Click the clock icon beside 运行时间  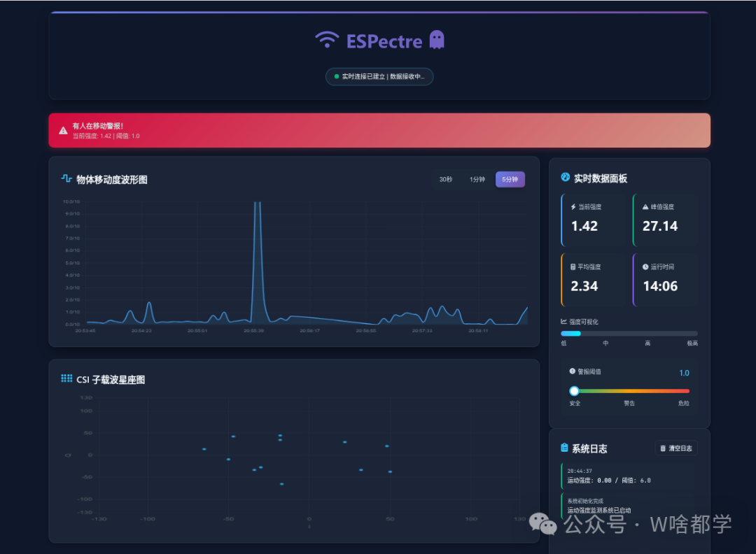pyautogui.click(x=646, y=266)
